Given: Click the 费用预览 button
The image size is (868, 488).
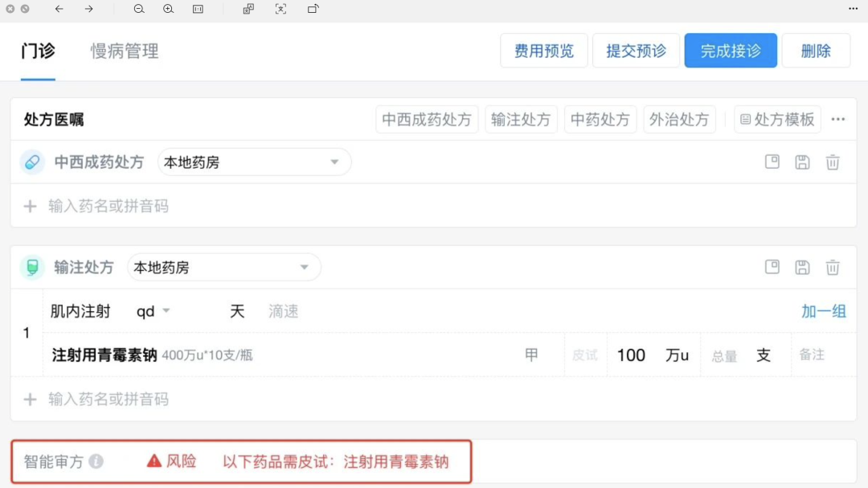Looking at the screenshot, I should (544, 51).
